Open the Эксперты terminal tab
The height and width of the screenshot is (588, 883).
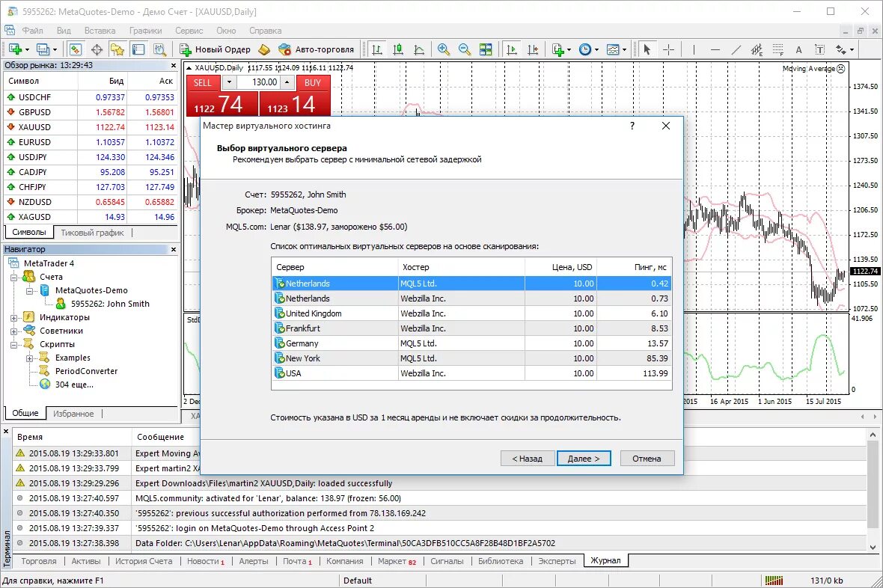[557, 561]
